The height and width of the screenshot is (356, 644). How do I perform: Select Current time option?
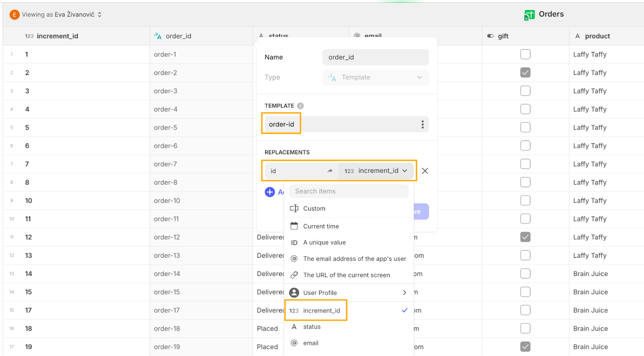click(x=349, y=226)
